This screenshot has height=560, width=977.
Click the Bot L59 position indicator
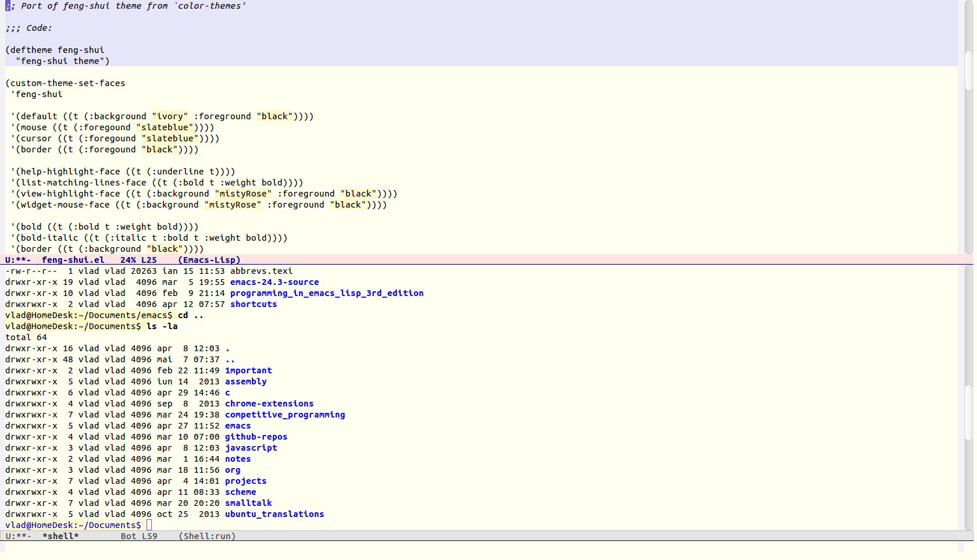(139, 536)
